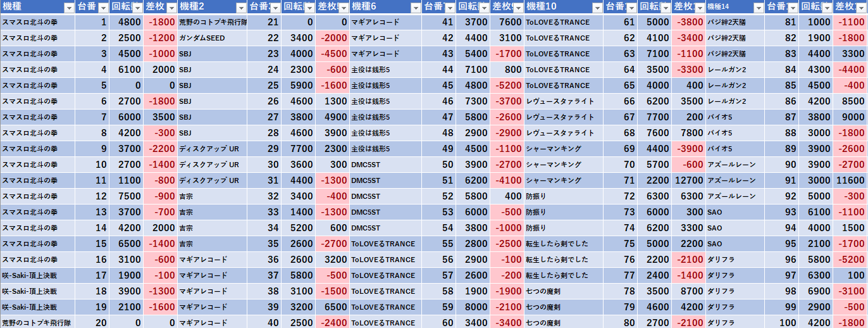Screen dimensions: 868x328
Task: Select 荒野のコトブキ飛行隊 cell for machine 20
Action: [x=38, y=323]
